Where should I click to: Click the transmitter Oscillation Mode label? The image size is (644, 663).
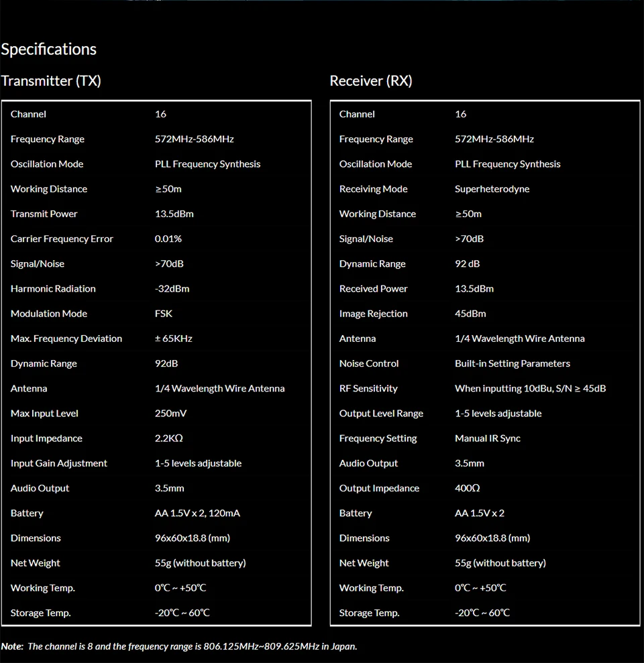tap(47, 164)
